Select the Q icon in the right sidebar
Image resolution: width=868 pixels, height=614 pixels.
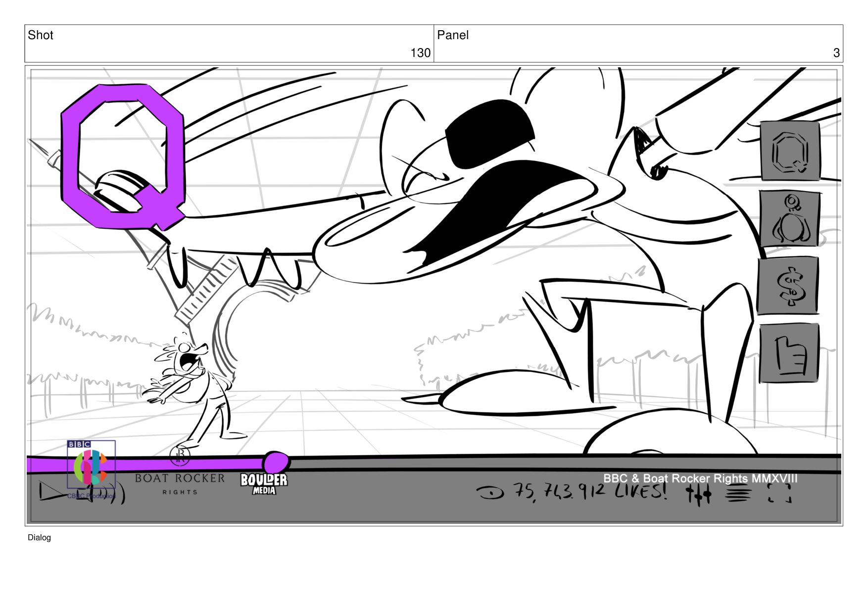[x=790, y=151]
